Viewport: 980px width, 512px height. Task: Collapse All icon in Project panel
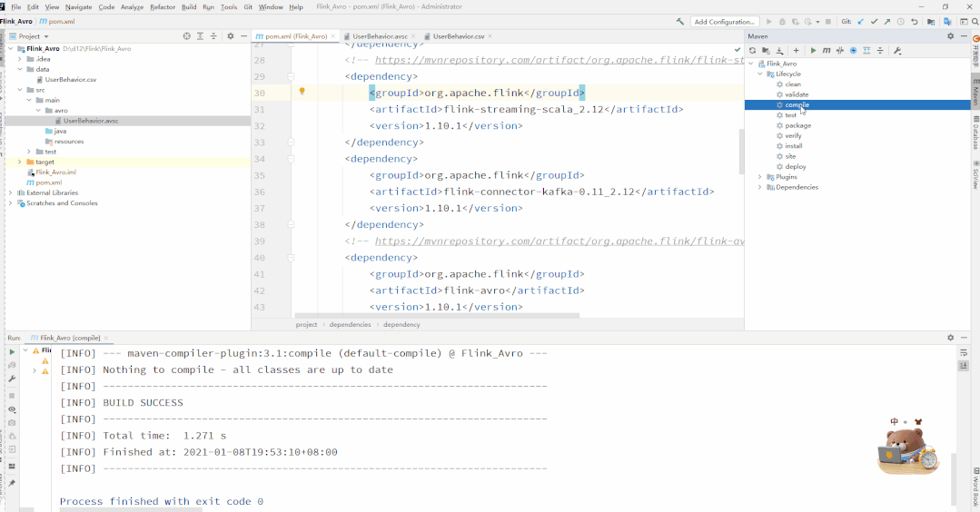(x=213, y=36)
